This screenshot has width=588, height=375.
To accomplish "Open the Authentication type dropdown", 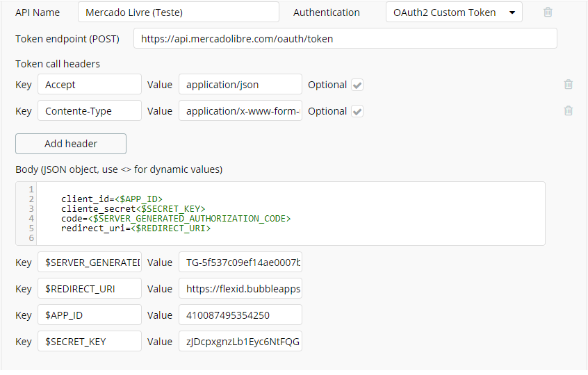I will (x=454, y=12).
